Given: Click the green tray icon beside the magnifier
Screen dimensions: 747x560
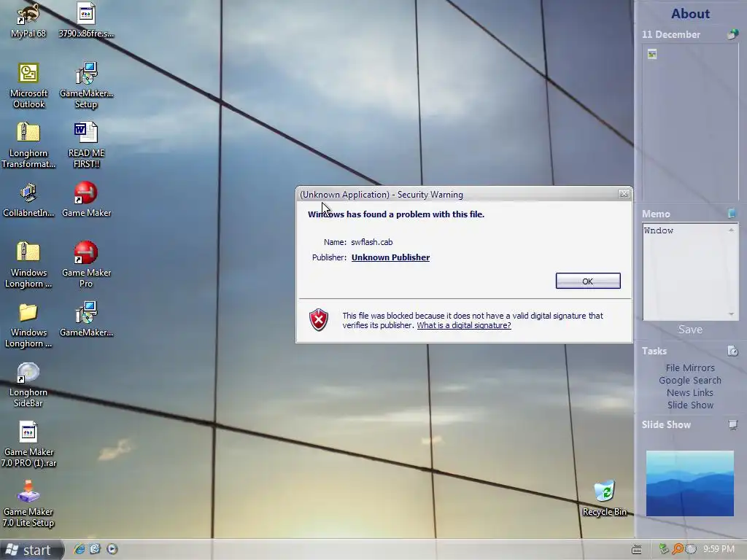Looking at the screenshot, I should click(664, 549).
